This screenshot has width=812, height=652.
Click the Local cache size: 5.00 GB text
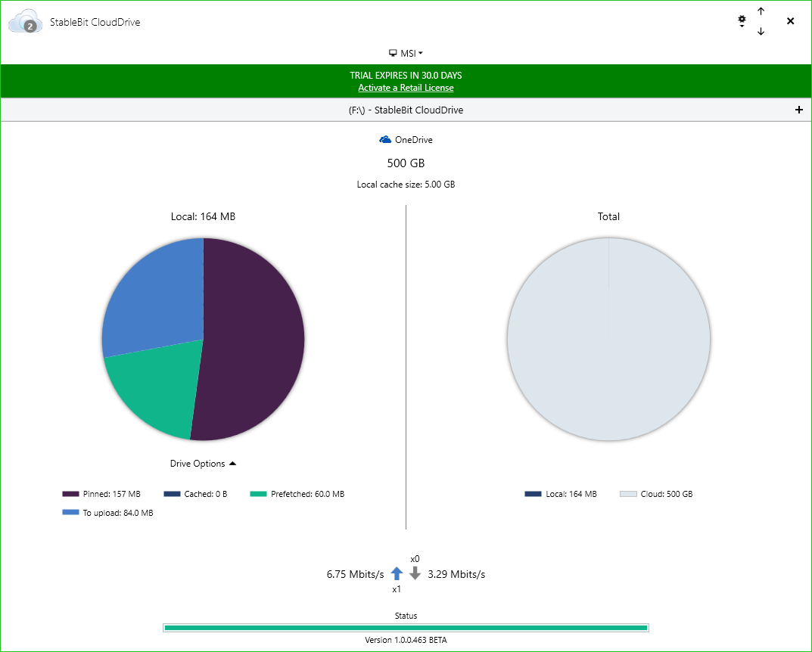tap(406, 185)
